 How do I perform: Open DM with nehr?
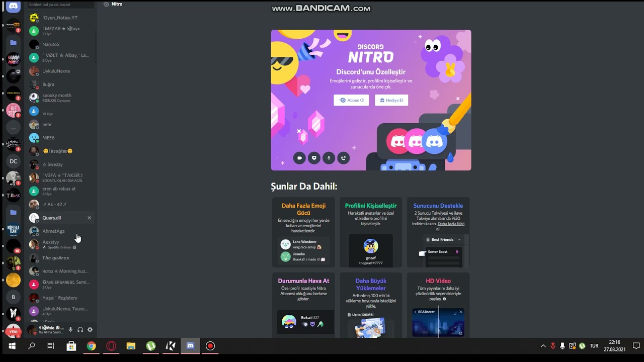coord(60,124)
